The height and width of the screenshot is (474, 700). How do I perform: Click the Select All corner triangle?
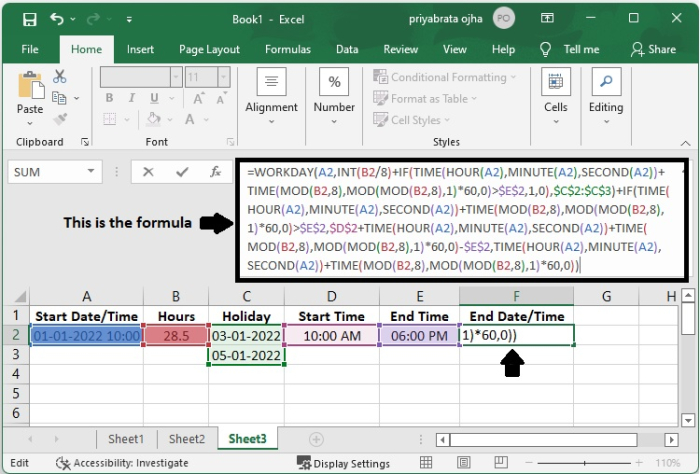click(21, 296)
